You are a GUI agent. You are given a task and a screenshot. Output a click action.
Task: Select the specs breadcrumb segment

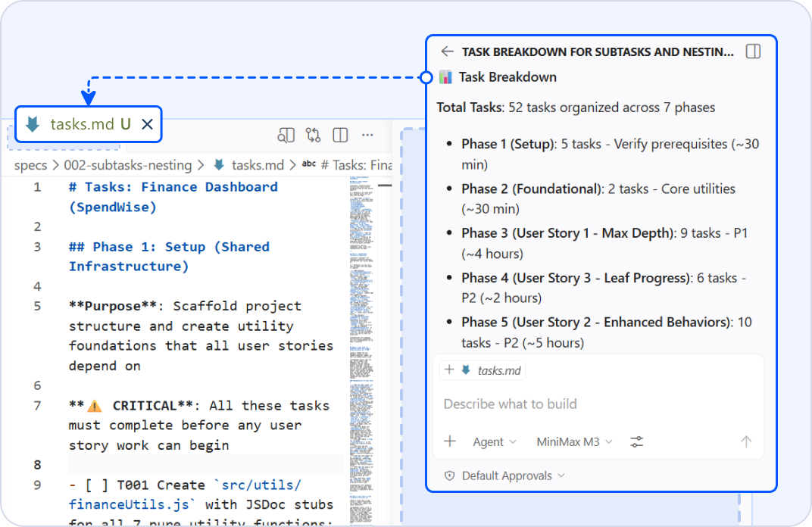coord(30,165)
